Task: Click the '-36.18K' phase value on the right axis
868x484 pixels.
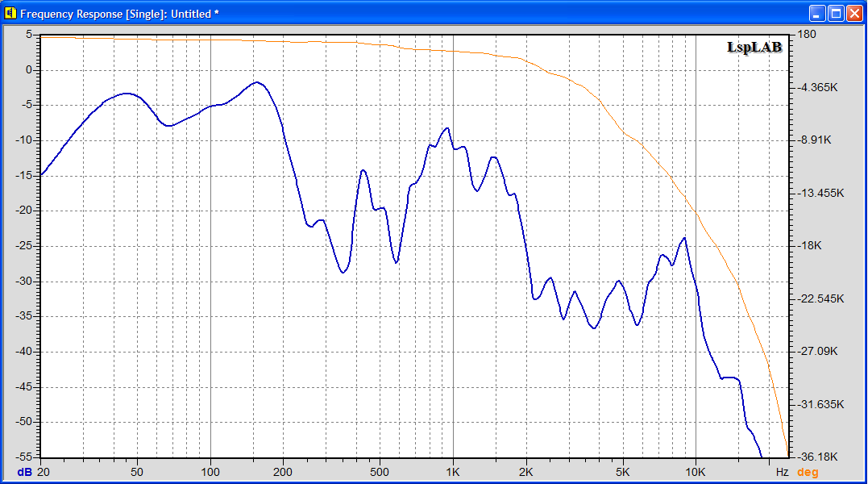Action: [817, 457]
